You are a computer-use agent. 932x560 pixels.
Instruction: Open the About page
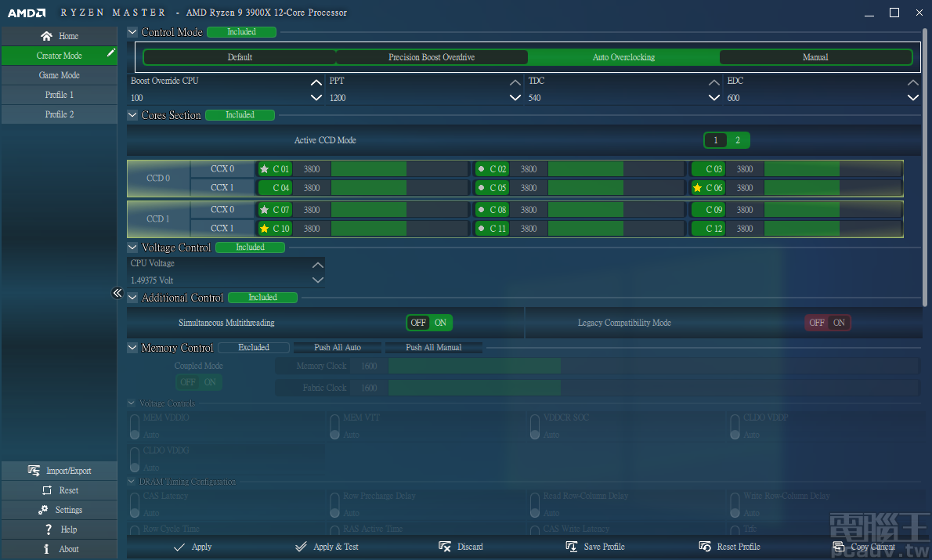coord(59,548)
